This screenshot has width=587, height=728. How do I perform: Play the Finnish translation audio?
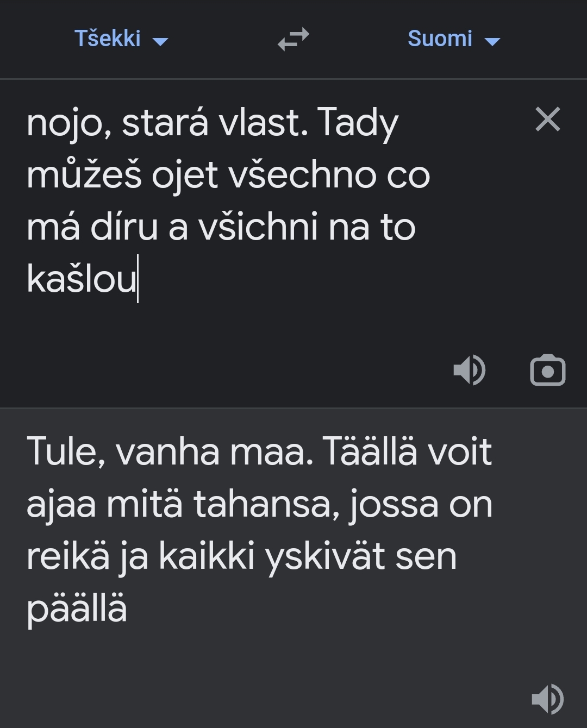[x=547, y=699]
